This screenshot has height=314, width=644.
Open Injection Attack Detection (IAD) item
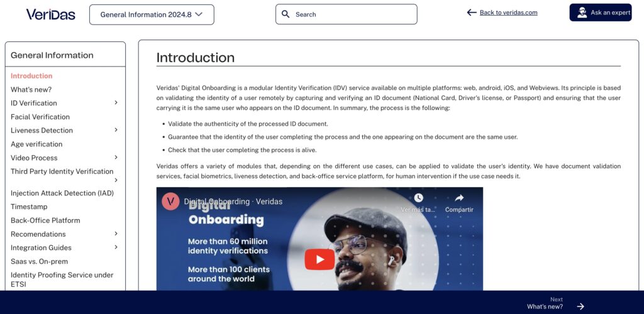click(x=62, y=193)
